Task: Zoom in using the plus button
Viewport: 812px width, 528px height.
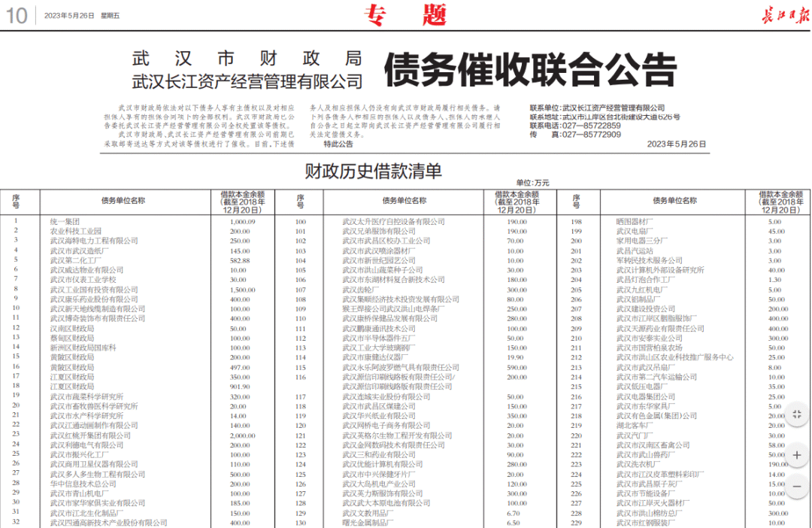Action: pyautogui.click(x=798, y=455)
